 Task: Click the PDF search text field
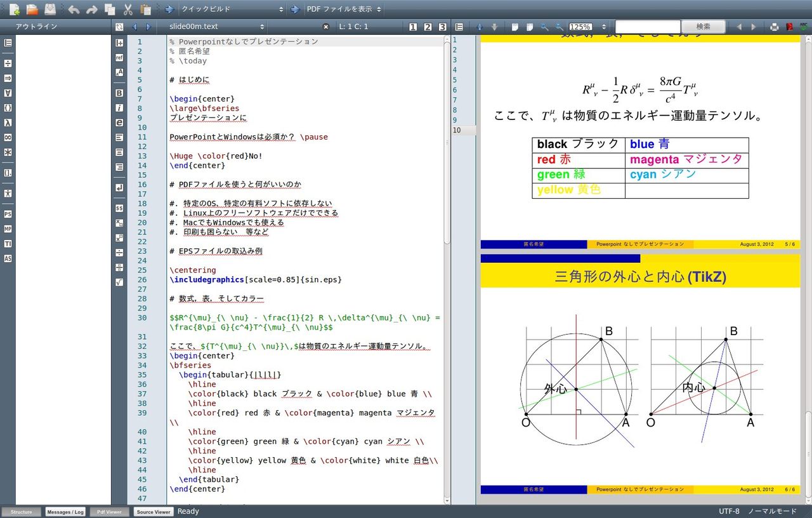coord(647,27)
